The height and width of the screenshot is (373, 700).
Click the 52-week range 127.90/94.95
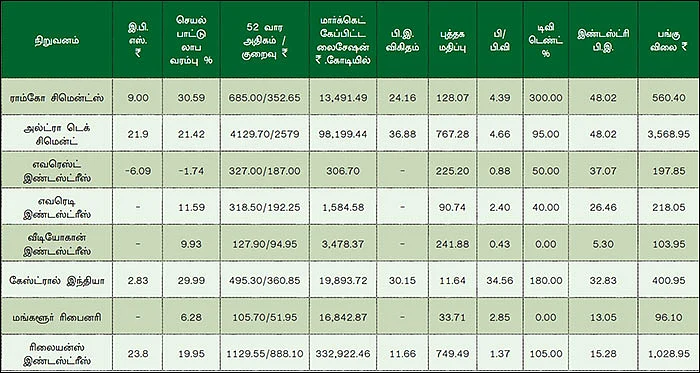tap(265, 244)
